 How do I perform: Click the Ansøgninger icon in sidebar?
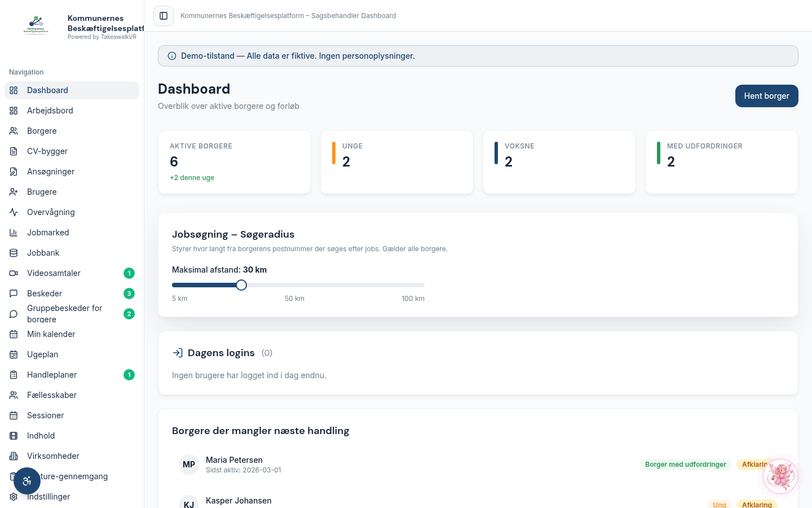tap(14, 172)
